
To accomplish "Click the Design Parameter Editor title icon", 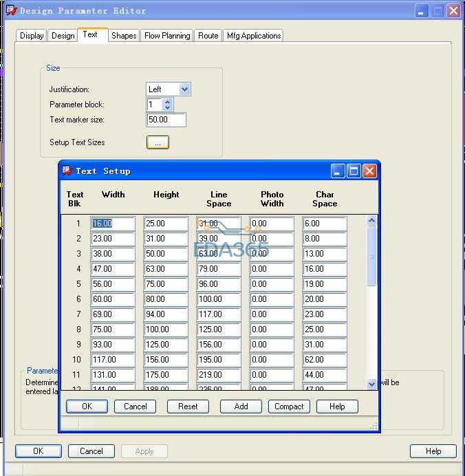I will click(x=10, y=10).
